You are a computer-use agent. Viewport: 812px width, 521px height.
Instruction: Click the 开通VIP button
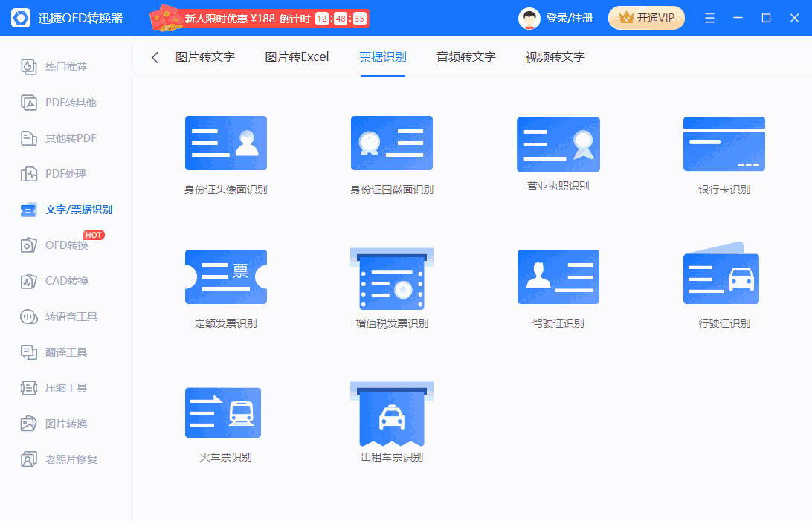(646, 17)
